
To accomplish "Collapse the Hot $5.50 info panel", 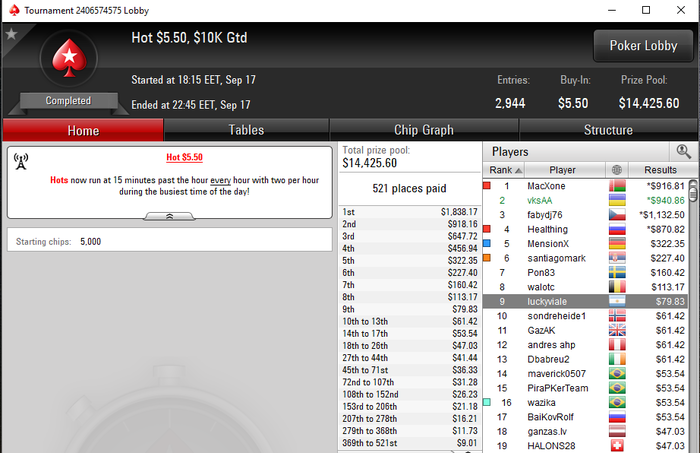I will tap(169, 216).
